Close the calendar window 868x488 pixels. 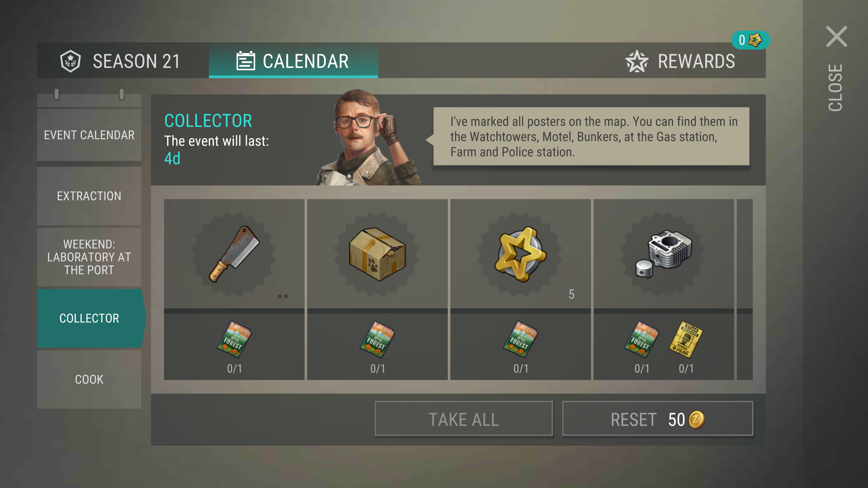(x=836, y=68)
